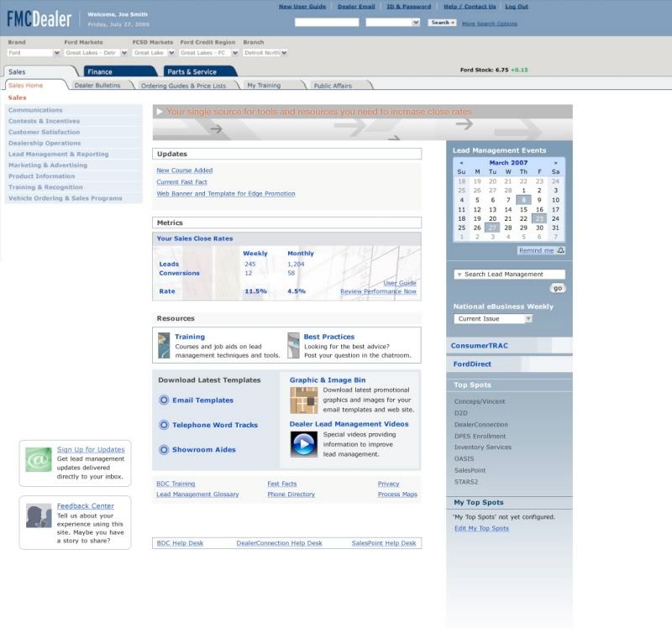Click the Log Out link
This screenshot has height=628, width=672.
coord(517,7)
